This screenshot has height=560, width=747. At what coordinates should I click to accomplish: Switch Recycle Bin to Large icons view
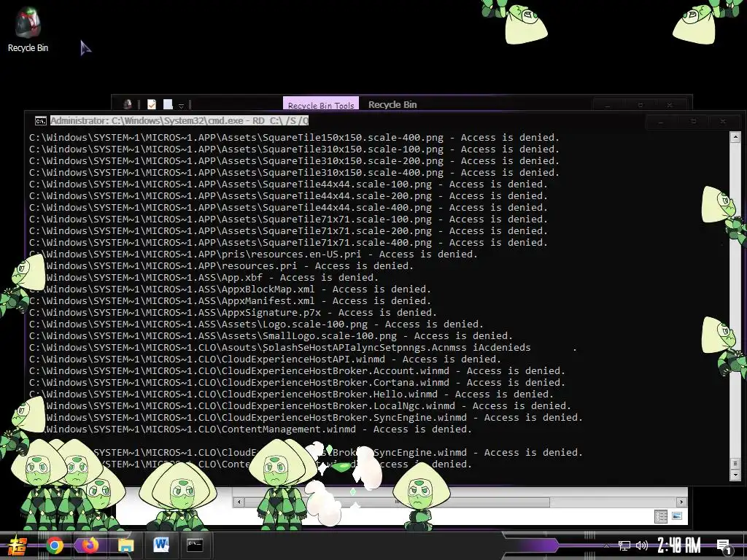pyautogui.click(x=677, y=516)
